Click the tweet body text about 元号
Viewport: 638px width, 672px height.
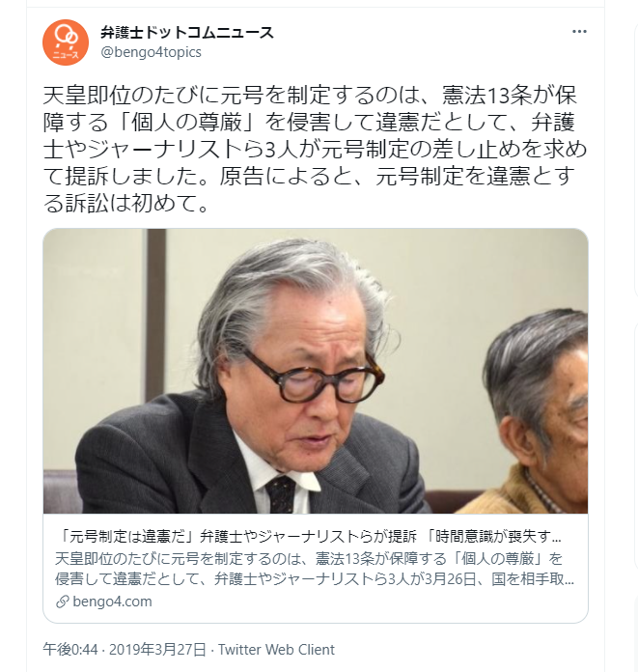(x=315, y=149)
